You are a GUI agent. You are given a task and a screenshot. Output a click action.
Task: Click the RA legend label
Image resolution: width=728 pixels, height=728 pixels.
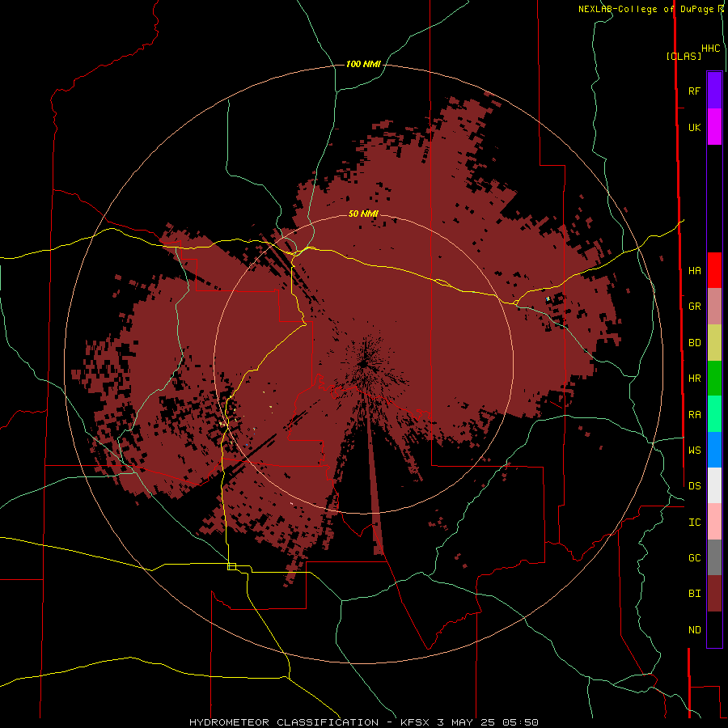pyautogui.click(x=694, y=415)
